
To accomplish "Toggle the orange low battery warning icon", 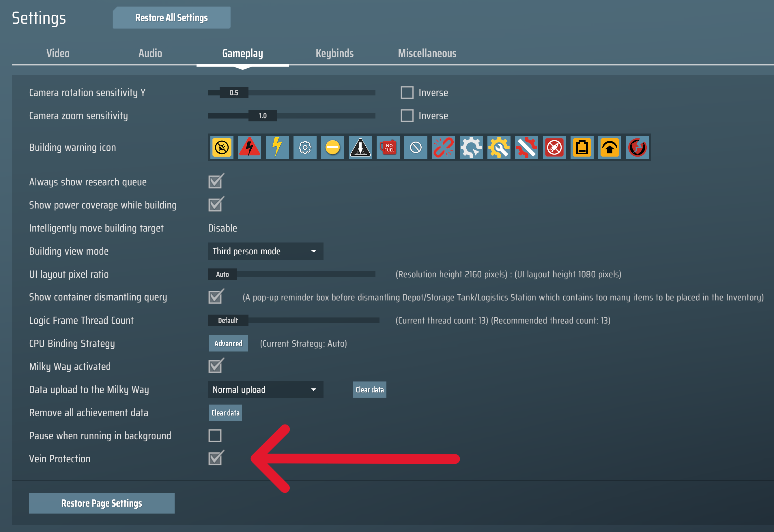I will 582,147.
